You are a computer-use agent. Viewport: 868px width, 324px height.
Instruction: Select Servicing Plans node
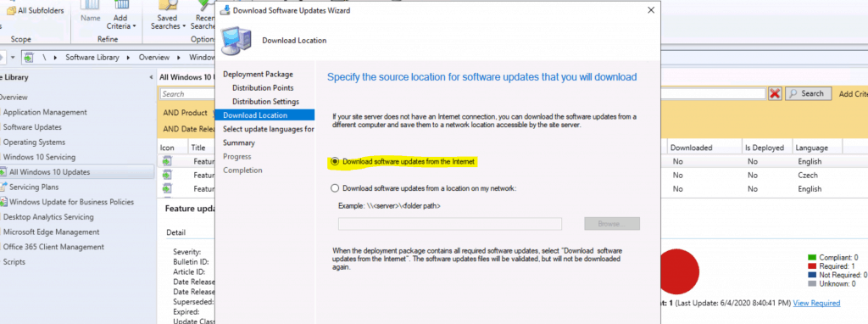click(34, 187)
